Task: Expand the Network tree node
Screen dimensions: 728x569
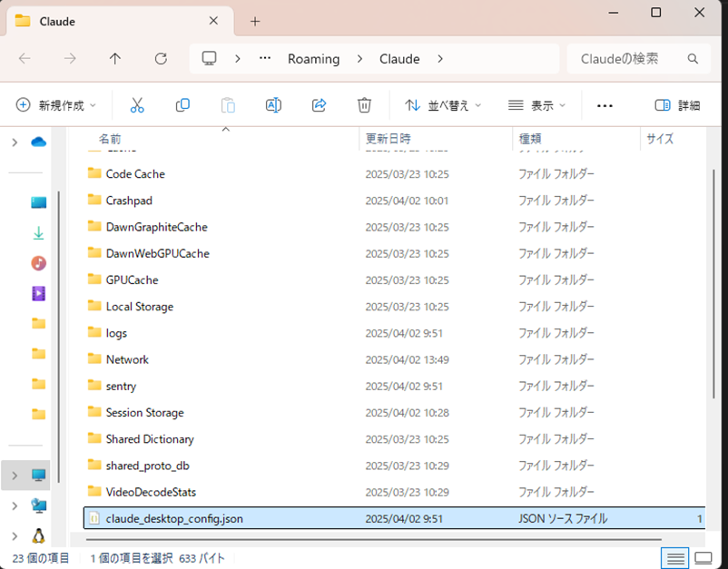Action: [x=15, y=505]
